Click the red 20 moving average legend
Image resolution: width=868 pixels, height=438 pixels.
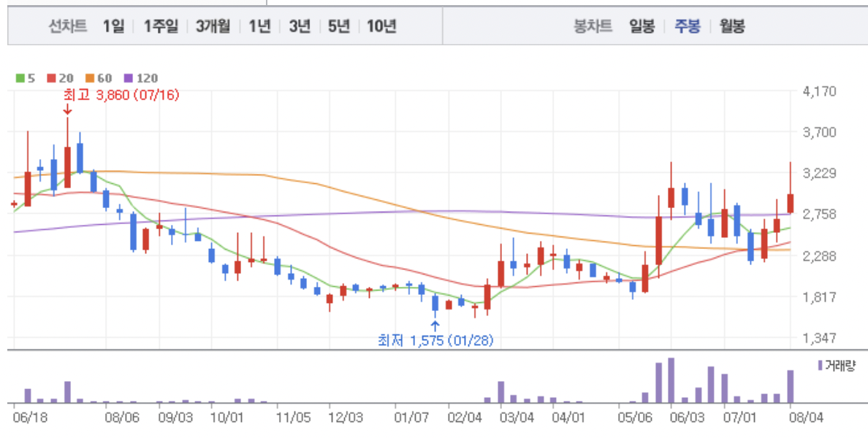point(61,79)
